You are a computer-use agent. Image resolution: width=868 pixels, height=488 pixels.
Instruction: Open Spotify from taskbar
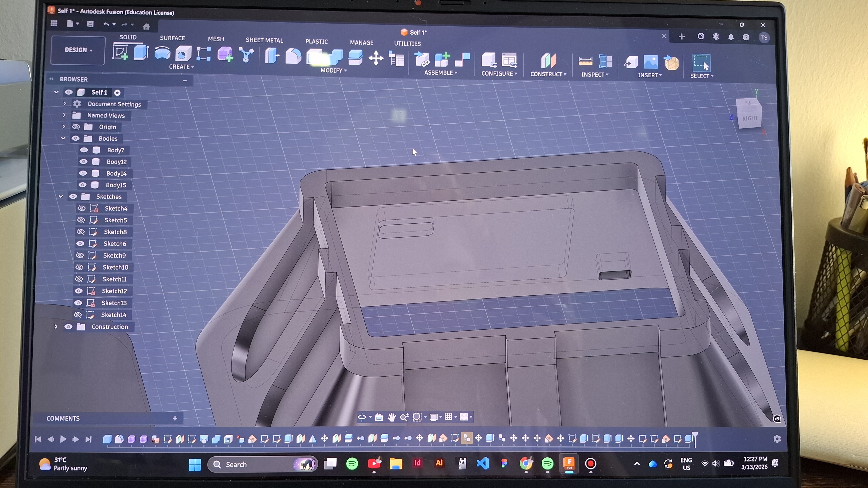(352, 464)
